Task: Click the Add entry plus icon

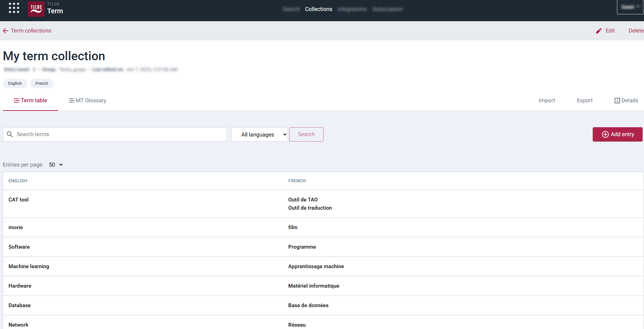Action: (x=605, y=134)
